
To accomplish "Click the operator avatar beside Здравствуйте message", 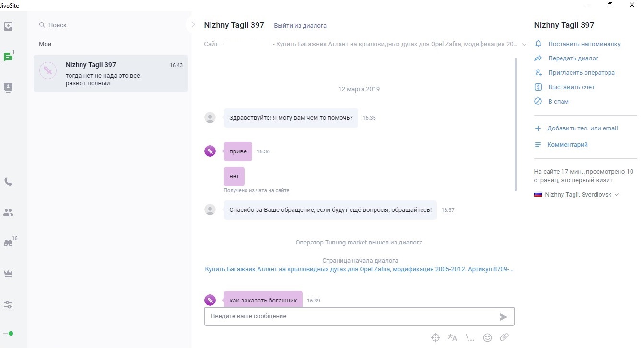I will pyautogui.click(x=210, y=117).
